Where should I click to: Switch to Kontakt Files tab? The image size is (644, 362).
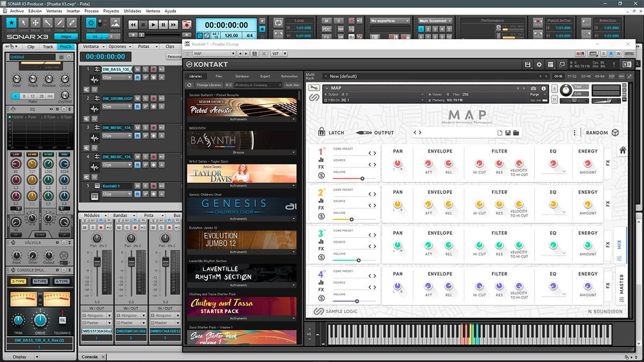219,76
